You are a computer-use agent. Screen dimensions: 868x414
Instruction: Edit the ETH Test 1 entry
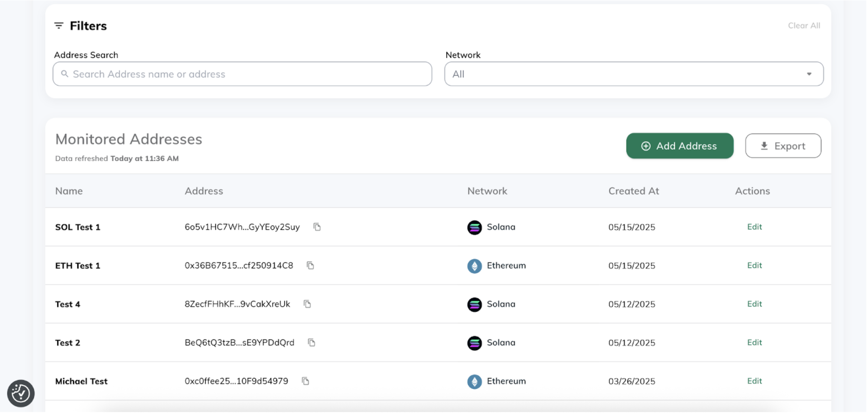point(754,266)
